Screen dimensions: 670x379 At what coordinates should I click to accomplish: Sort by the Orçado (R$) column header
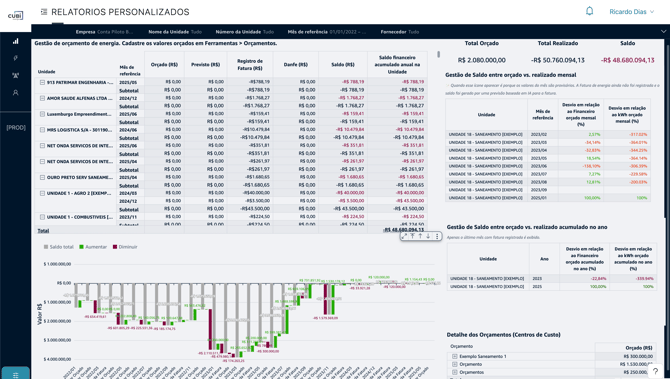[164, 65]
